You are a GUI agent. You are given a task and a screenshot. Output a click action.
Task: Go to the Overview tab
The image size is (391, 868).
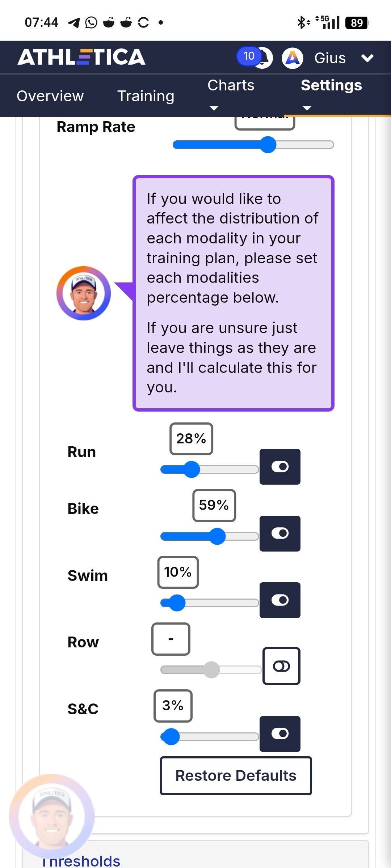pos(50,96)
